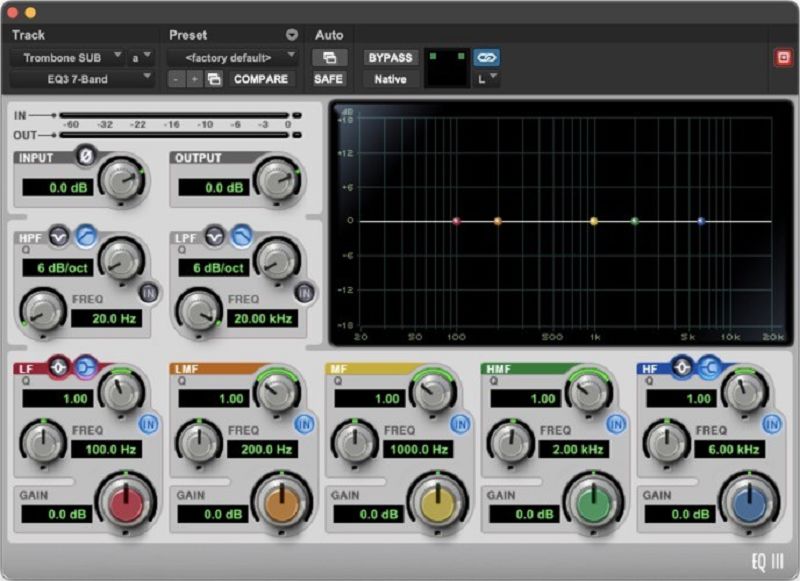Image resolution: width=800 pixels, height=581 pixels.
Task: Click next preset plus button
Action: click(195, 79)
